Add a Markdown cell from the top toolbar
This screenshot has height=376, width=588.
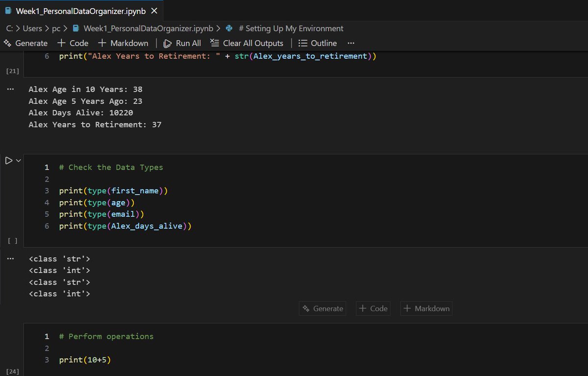click(x=123, y=43)
